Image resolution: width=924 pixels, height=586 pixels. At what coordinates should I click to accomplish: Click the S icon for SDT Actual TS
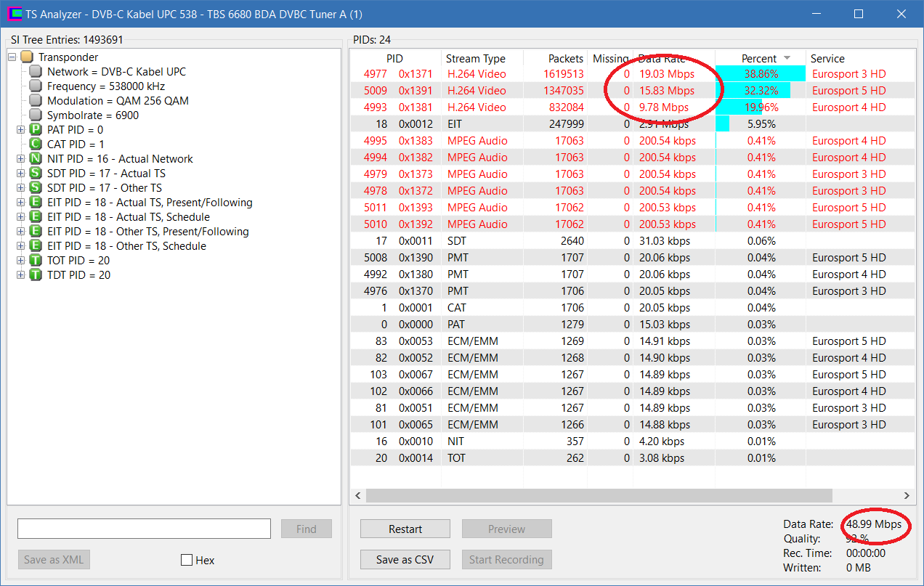36,174
